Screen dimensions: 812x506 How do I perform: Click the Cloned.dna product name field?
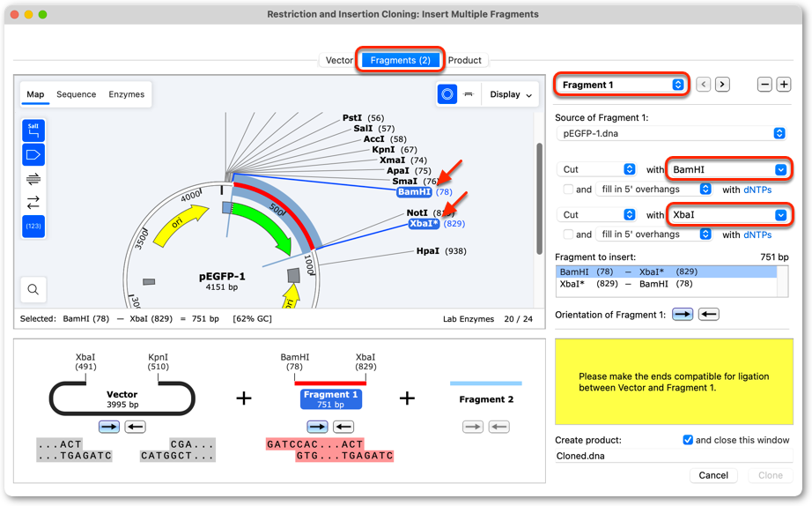(x=674, y=456)
